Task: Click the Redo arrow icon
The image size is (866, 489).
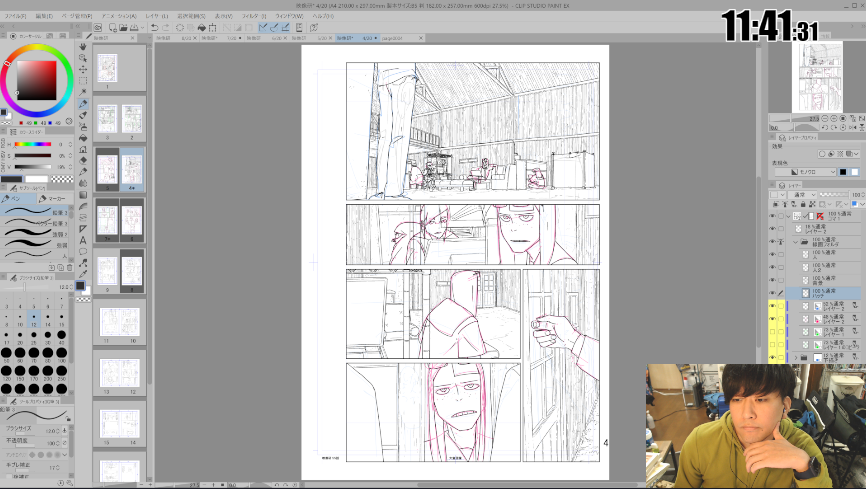Action: point(166,27)
